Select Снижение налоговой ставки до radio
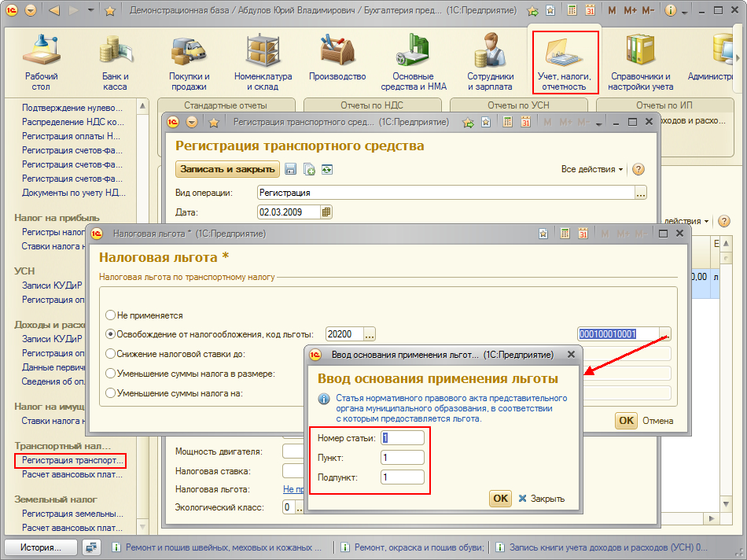747x560 pixels. [x=110, y=354]
